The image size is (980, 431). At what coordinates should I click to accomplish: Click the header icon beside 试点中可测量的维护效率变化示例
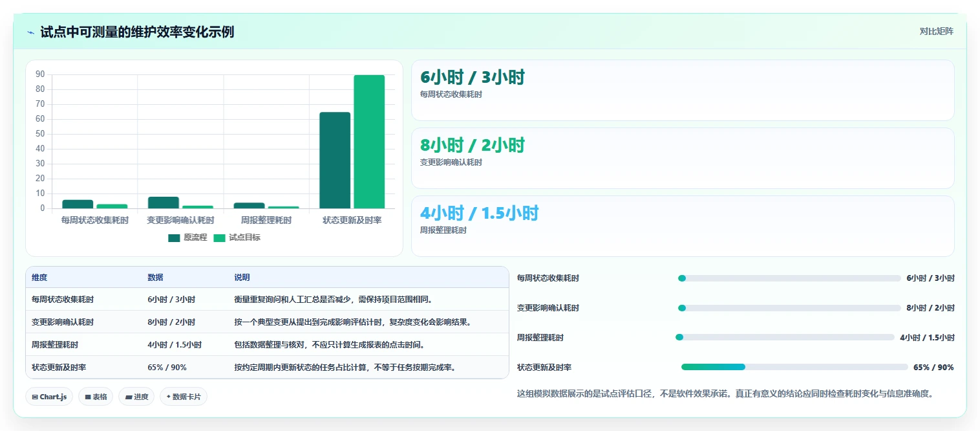coord(31,32)
